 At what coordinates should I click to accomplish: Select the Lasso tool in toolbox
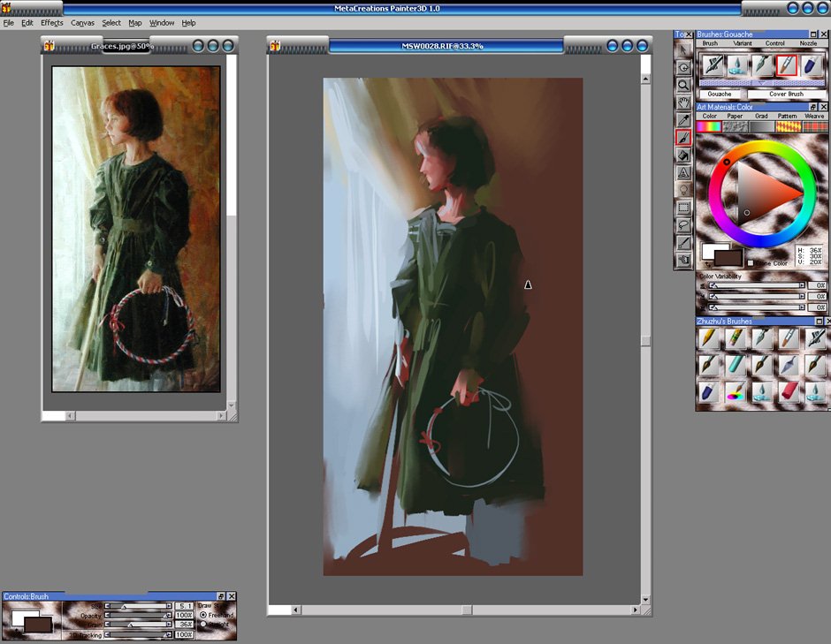pos(683,224)
